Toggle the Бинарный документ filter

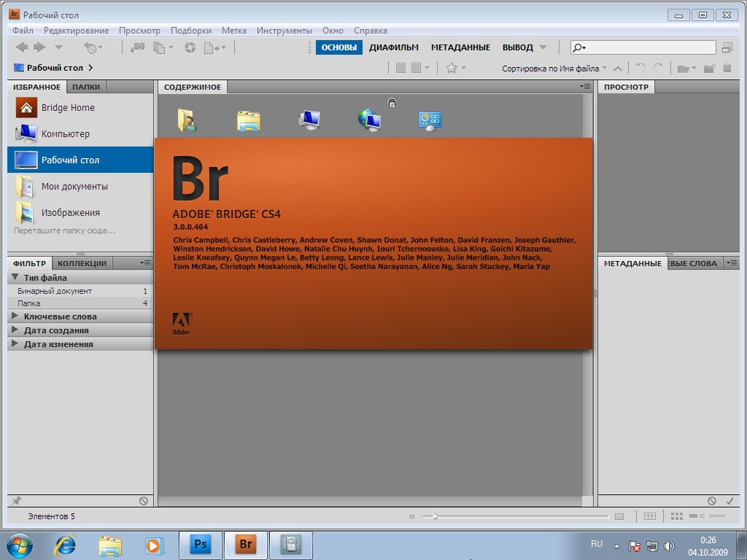80,291
